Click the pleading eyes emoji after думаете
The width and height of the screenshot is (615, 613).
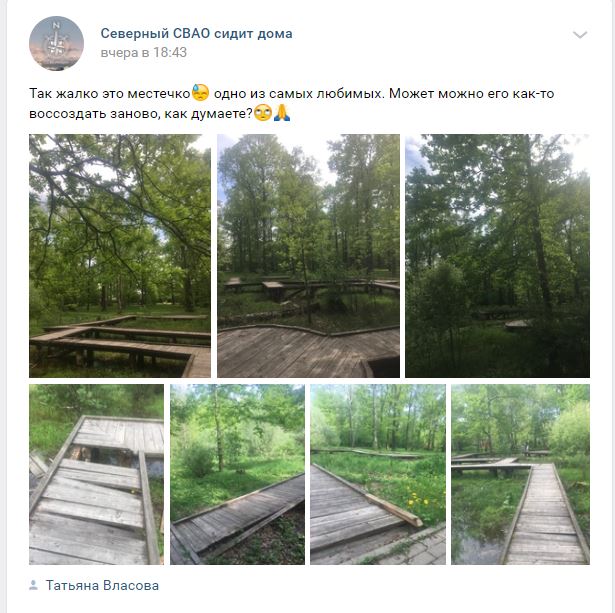pyautogui.click(x=263, y=113)
